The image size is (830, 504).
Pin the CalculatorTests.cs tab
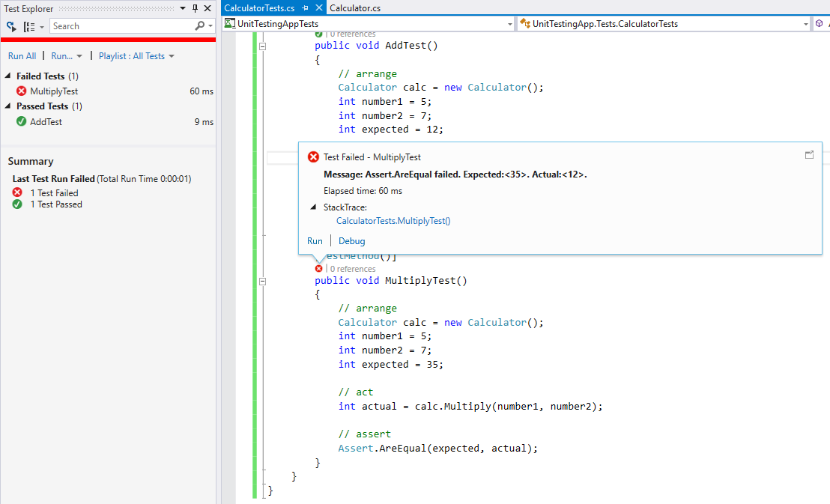click(305, 8)
